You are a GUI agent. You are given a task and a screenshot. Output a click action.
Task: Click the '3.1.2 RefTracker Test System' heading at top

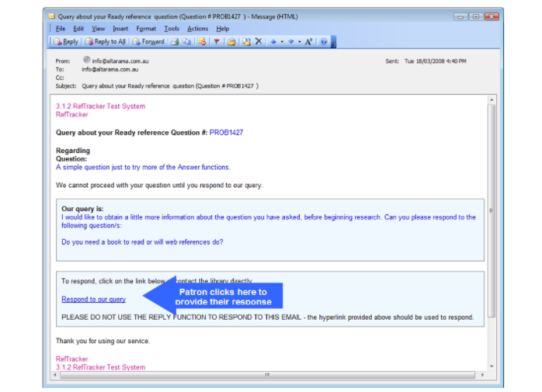[x=101, y=106]
